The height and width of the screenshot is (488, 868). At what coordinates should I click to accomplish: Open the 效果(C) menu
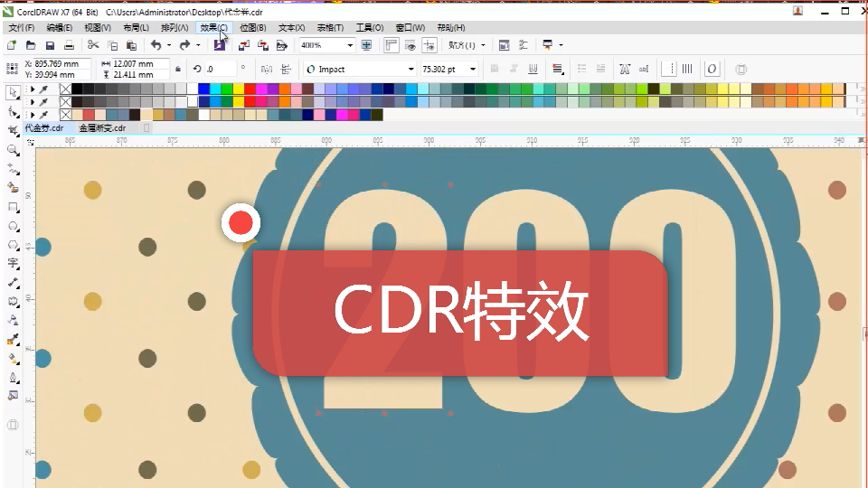coord(213,28)
